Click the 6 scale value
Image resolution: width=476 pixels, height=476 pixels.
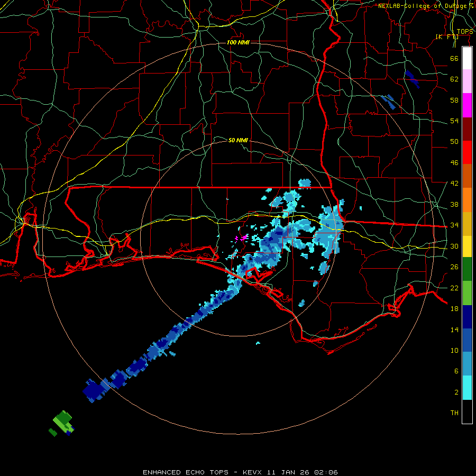point(456,371)
